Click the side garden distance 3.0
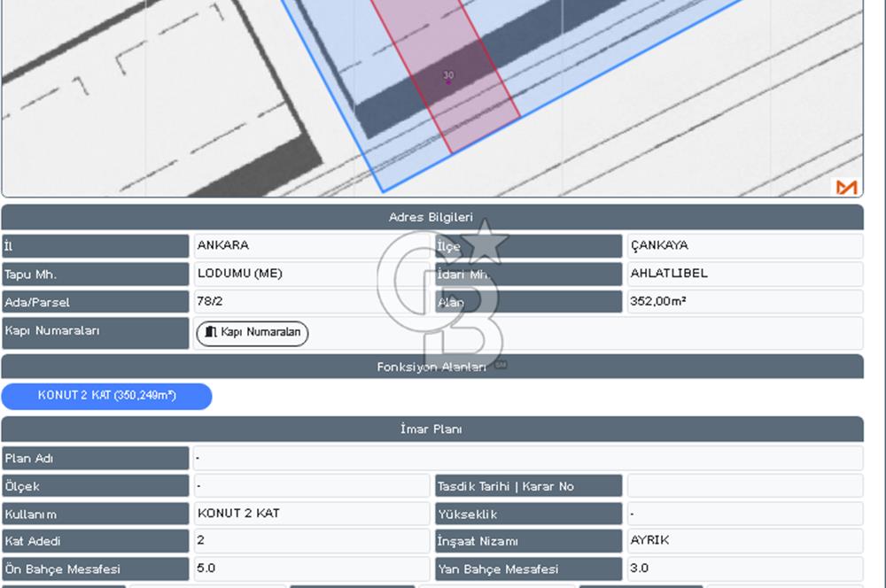This screenshot has height=588, width=886. pyautogui.click(x=639, y=569)
